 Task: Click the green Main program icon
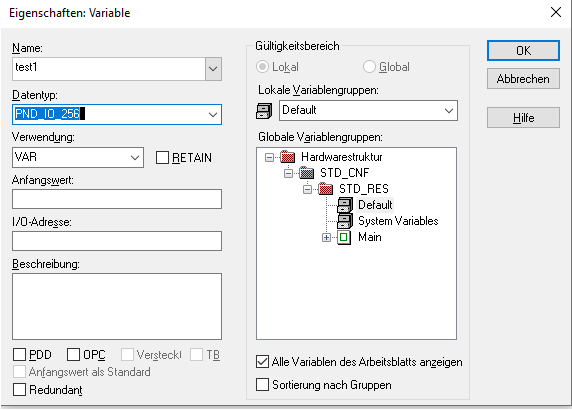344,237
